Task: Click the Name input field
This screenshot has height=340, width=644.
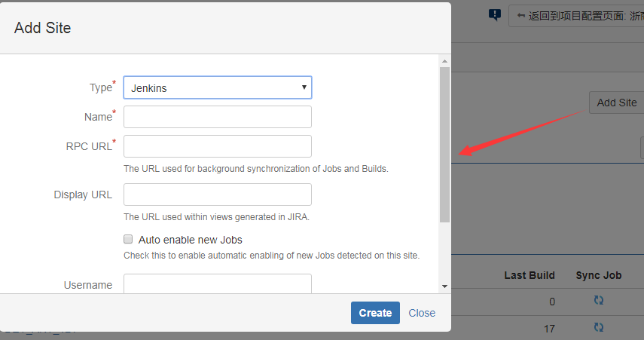Action: pos(218,117)
